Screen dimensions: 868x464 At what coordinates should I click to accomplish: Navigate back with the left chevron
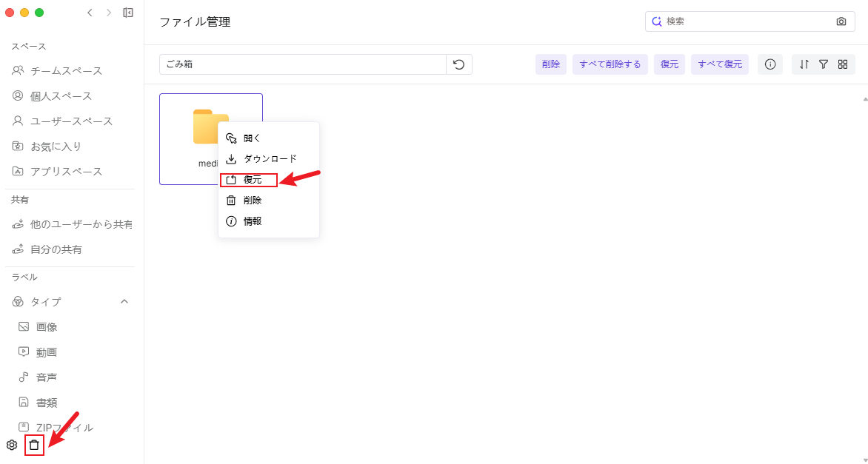90,13
